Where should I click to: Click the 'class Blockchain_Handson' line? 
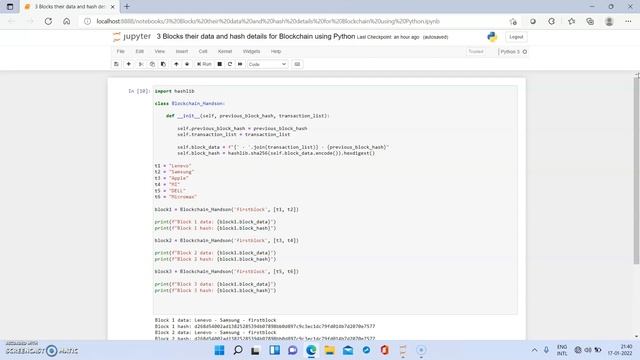[x=190, y=104]
